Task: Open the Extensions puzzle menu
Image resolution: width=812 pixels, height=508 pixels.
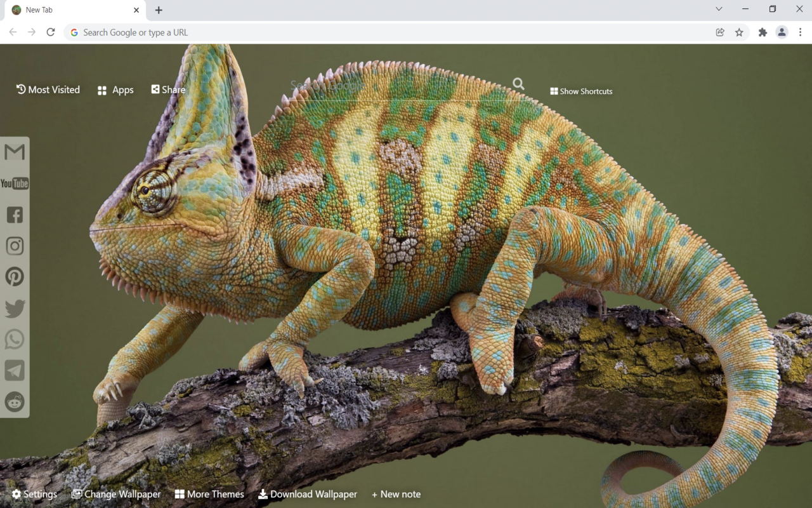Action: tap(763, 32)
